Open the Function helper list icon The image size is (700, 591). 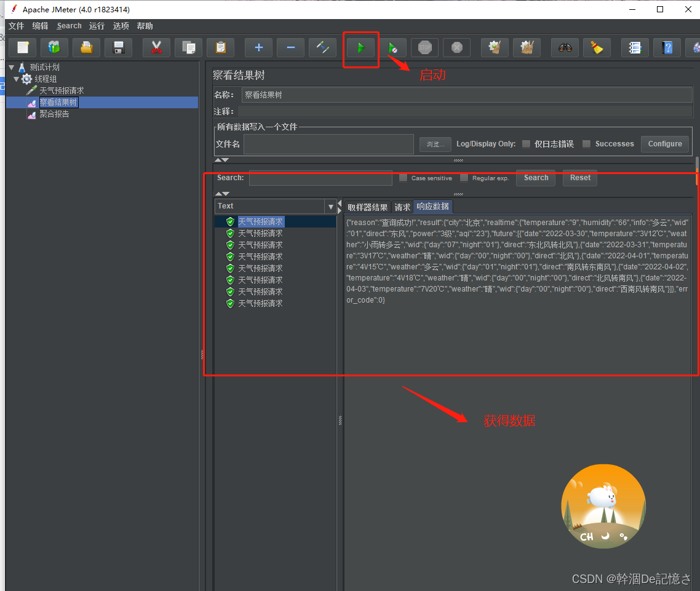(x=635, y=47)
